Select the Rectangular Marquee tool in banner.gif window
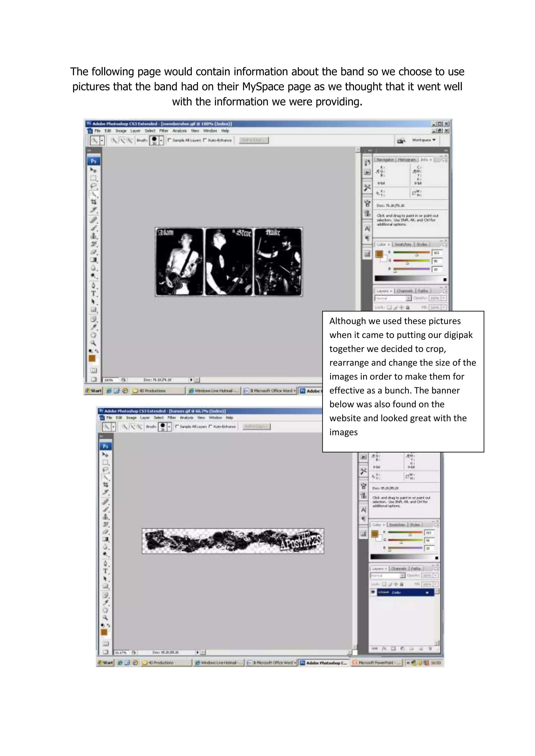Image resolution: width=535 pixels, height=756 pixels. click(106, 462)
